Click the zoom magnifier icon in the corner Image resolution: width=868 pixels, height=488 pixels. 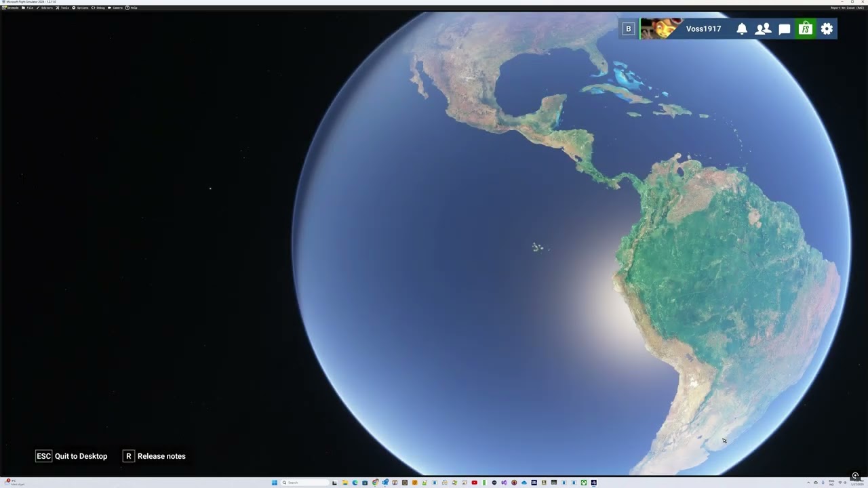(855, 476)
